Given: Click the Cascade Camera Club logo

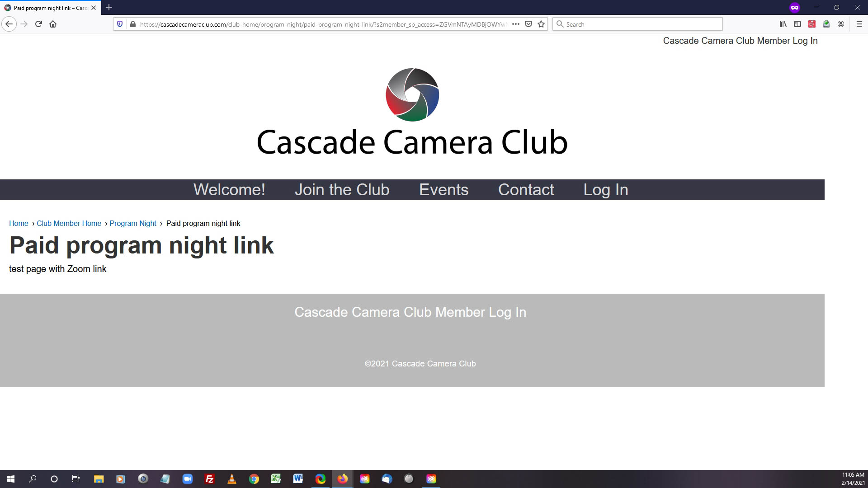Looking at the screenshot, I should (x=412, y=111).
